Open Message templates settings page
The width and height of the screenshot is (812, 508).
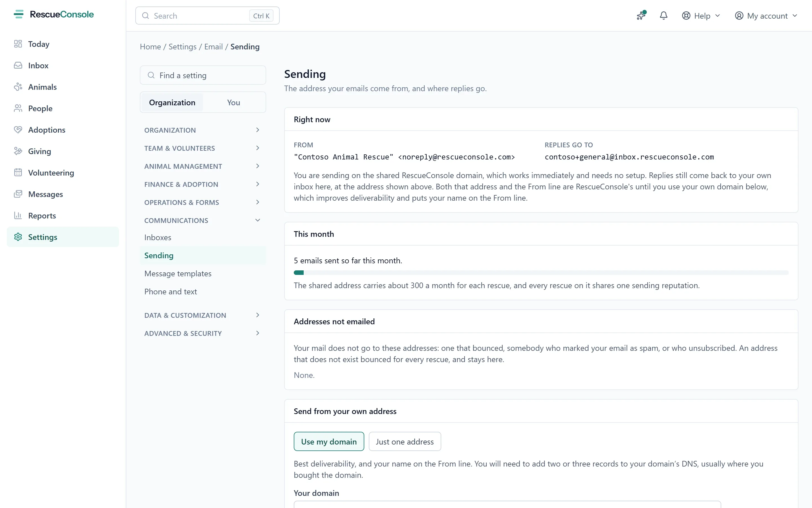(203, 273)
